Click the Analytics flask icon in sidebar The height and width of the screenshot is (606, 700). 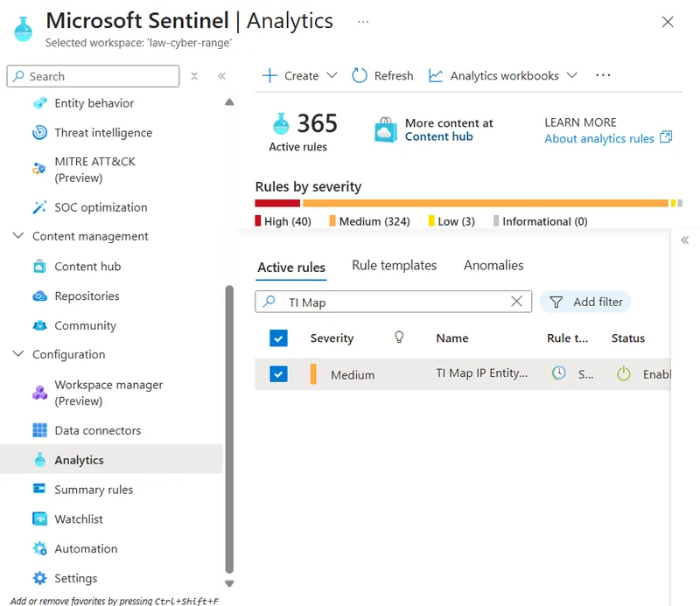(39, 460)
